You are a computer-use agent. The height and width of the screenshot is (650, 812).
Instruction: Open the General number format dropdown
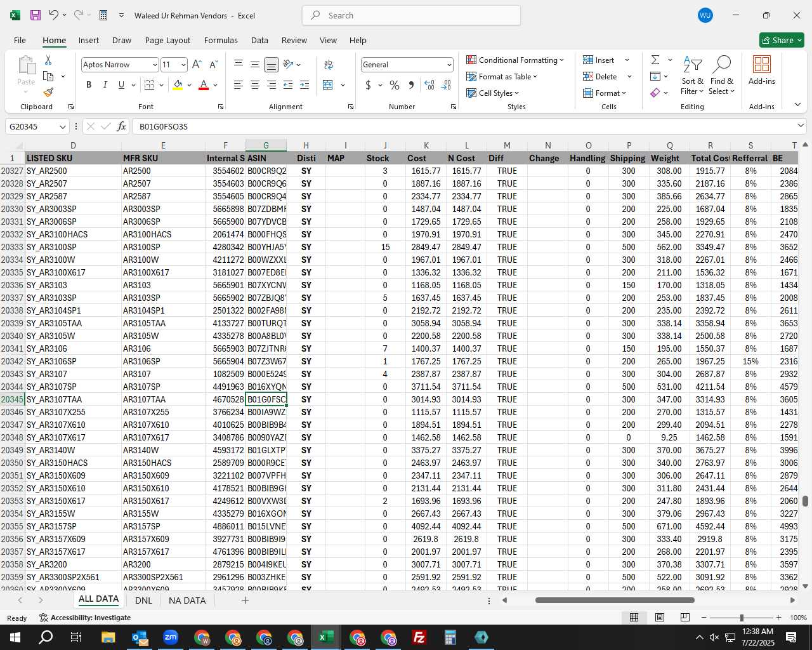tap(449, 65)
